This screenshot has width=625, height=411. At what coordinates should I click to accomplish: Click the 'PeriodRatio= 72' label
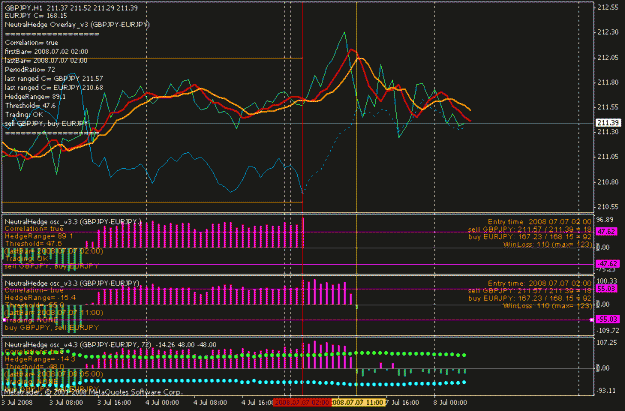click(x=30, y=69)
